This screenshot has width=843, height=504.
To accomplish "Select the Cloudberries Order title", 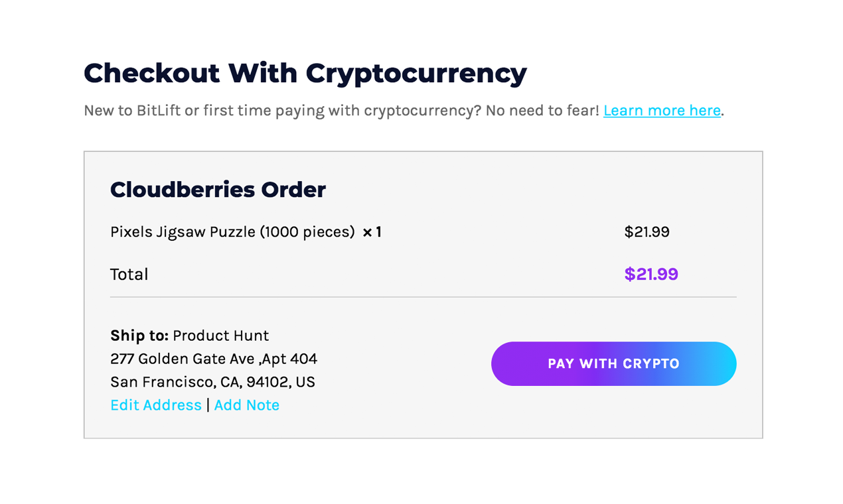I will tap(218, 190).
